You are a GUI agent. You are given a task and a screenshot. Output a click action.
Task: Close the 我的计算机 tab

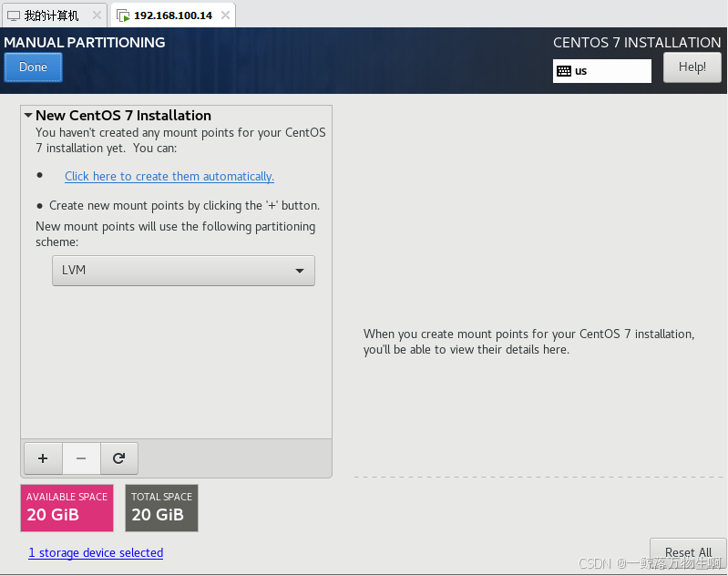97,15
